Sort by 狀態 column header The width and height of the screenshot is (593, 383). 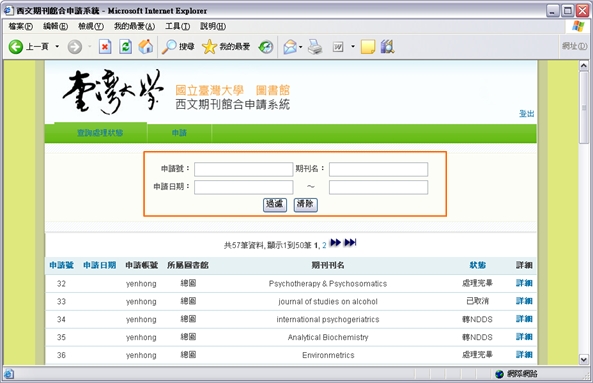tap(478, 265)
